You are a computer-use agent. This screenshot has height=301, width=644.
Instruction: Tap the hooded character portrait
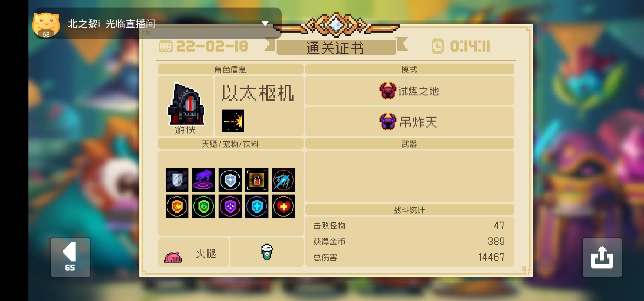pos(186,104)
